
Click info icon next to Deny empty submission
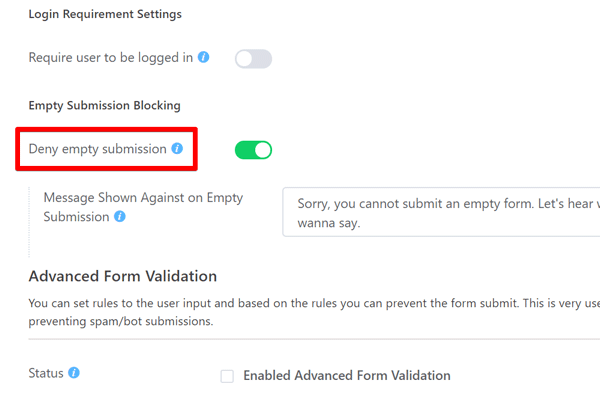[177, 149]
